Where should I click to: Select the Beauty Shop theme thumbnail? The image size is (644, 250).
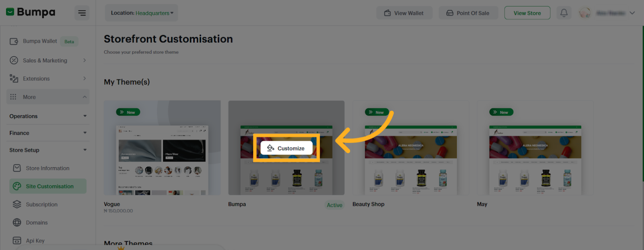click(x=411, y=148)
